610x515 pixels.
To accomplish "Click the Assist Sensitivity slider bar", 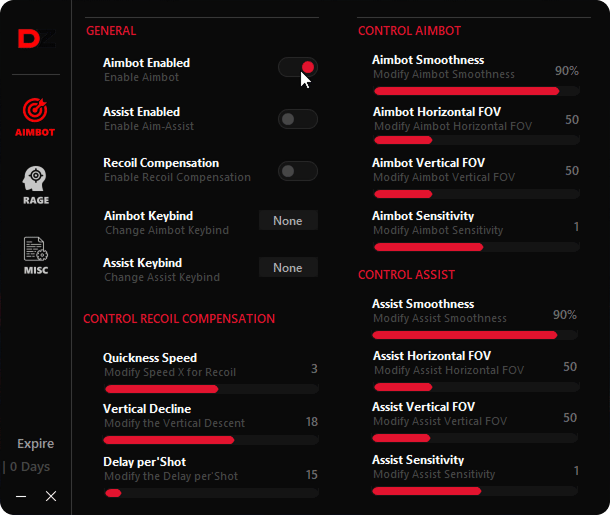I will tap(475, 491).
